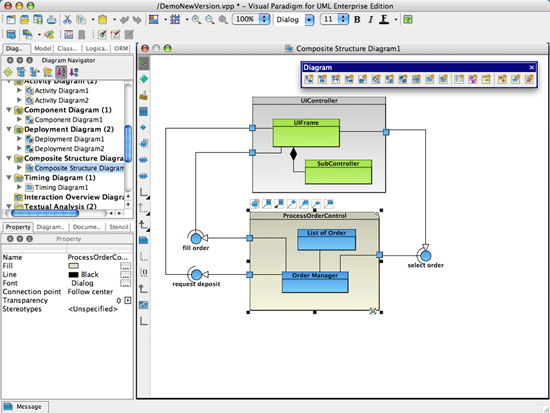Undo the last action
Screen dimensions: 550x413
[x=124, y=20]
